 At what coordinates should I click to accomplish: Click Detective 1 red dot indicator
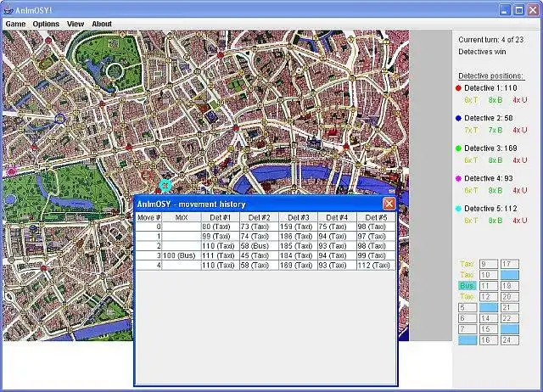point(459,88)
